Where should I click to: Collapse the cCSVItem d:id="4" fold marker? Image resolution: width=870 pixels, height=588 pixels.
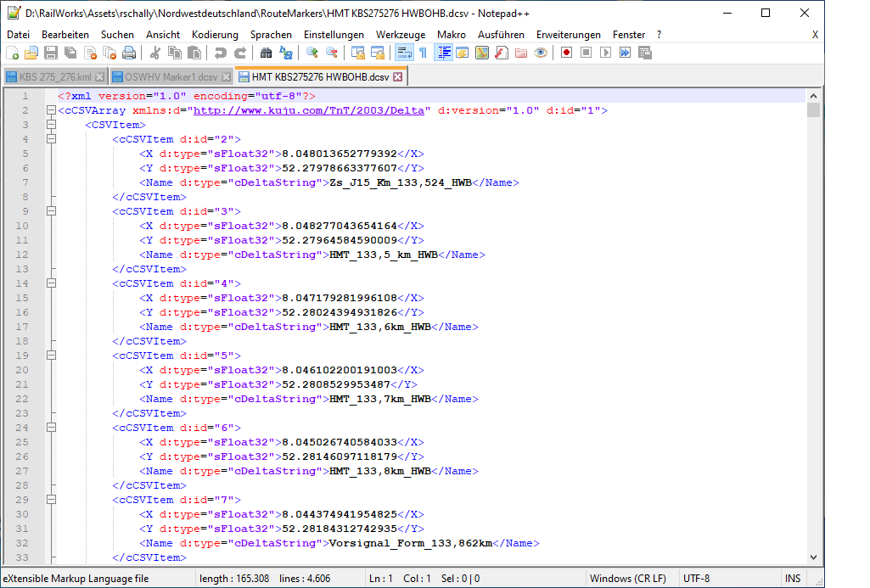(51, 283)
